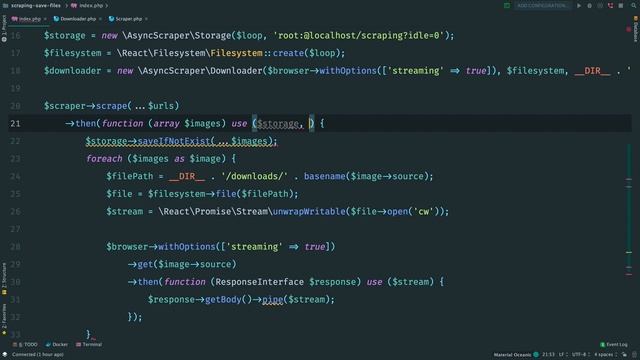
Task: Click the red error indicator above the editor's marker stripe
Action: click(629, 29)
